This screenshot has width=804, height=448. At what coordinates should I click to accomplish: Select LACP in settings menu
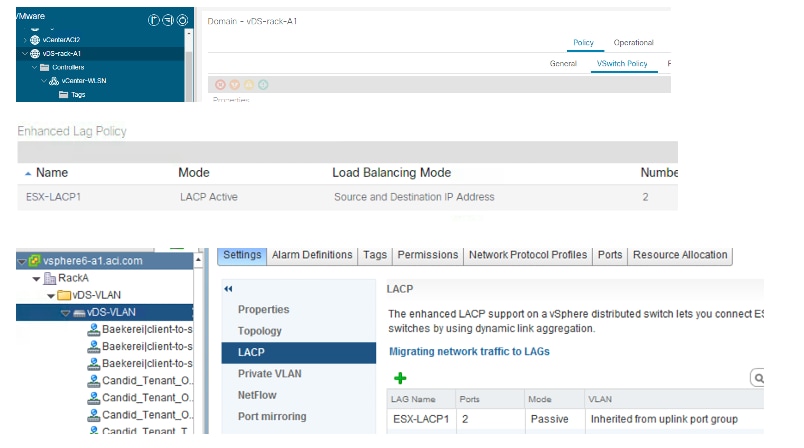(x=298, y=353)
